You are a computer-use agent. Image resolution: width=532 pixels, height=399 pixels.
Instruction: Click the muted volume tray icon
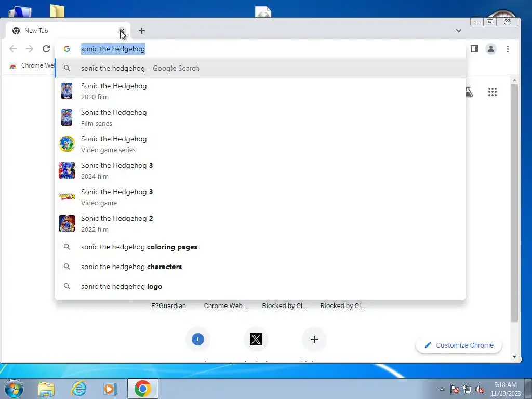click(480, 390)
